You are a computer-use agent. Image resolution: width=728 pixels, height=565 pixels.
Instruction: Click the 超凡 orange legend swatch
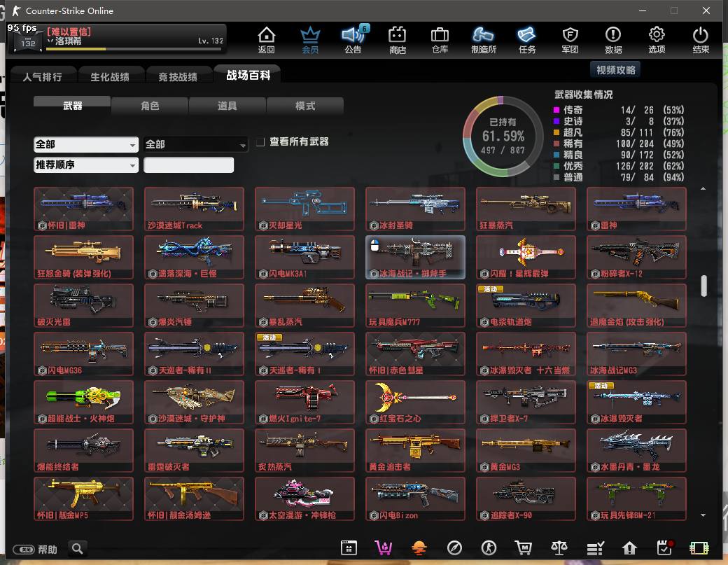click(556, 132)
